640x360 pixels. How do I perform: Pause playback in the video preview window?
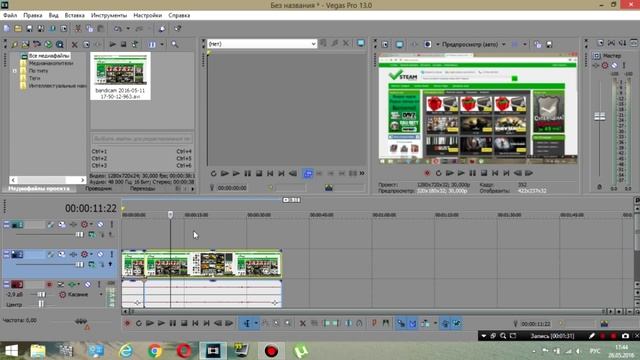[x=472, y=173]
